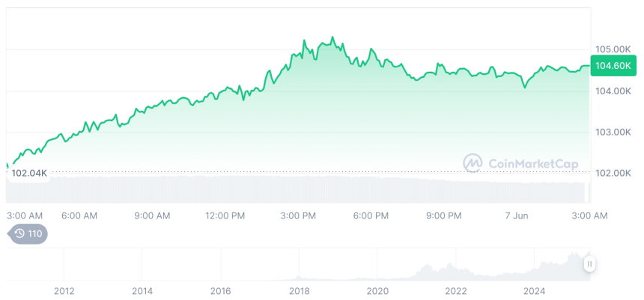Screen dimensions: 644x300
Task: Select the 103.00K price axis label
Action: tap(613, 132)
